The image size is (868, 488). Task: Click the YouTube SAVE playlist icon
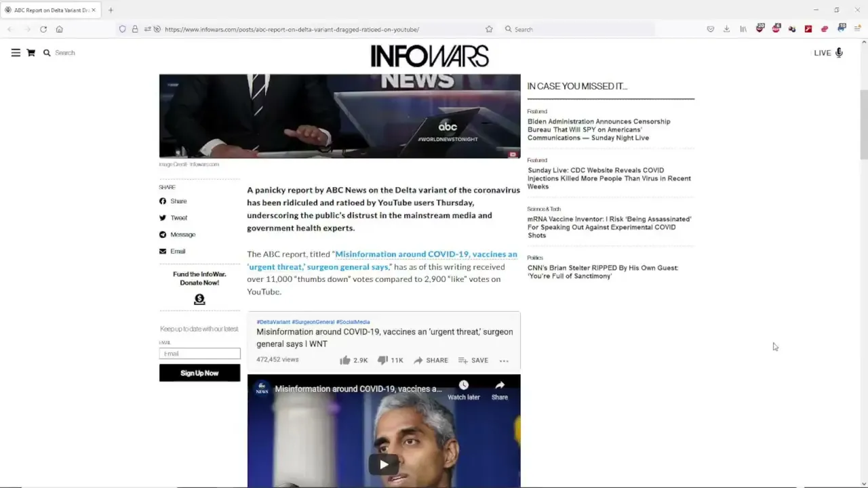463,361
